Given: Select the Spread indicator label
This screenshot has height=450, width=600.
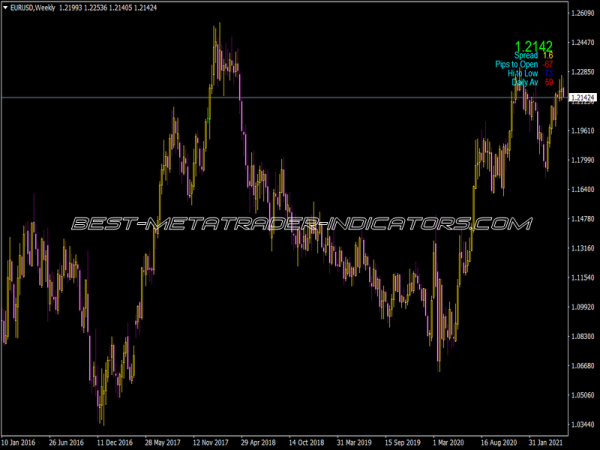Looking at the screenshot, I should point(526,56).
